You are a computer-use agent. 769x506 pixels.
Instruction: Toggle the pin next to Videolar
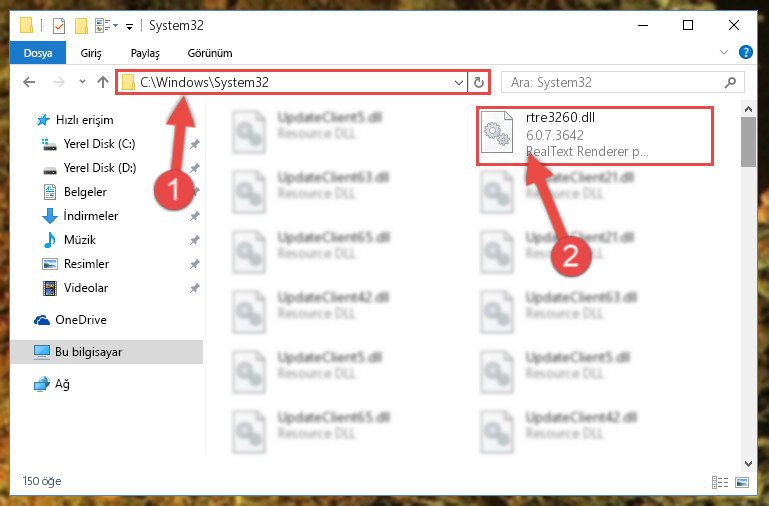pyautogui.click(x=195, y=288)
